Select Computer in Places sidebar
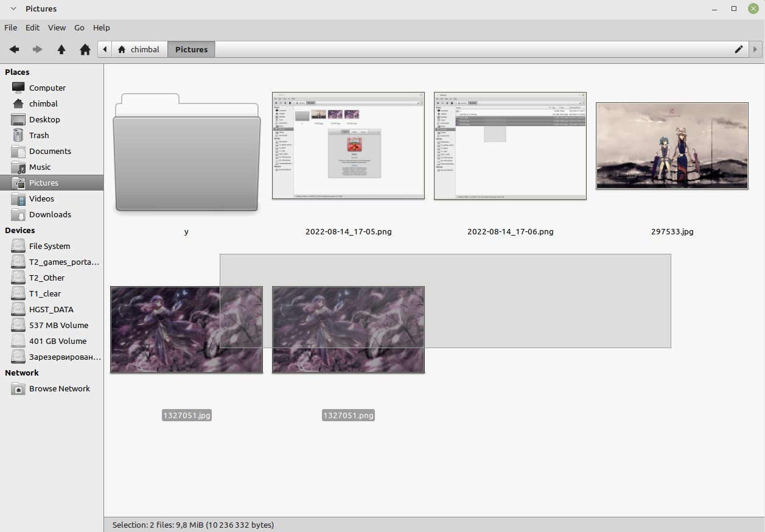 coord(47,88)
